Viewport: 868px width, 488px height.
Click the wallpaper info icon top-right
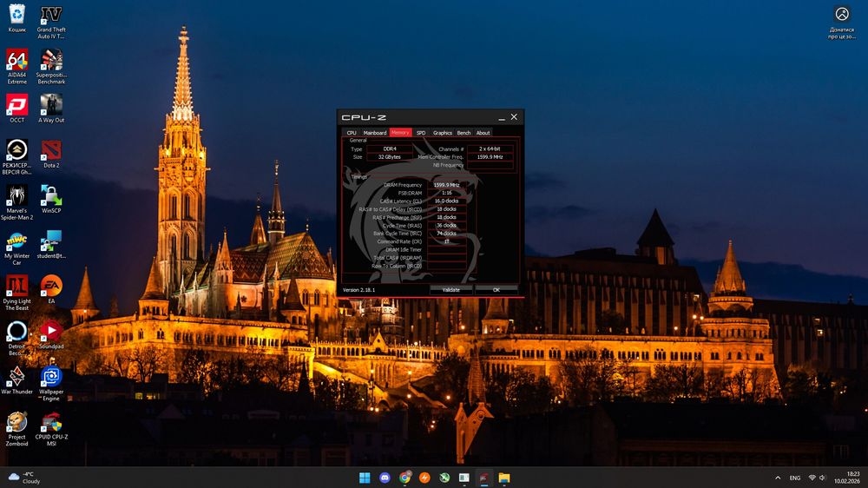[x=842, y=23]
